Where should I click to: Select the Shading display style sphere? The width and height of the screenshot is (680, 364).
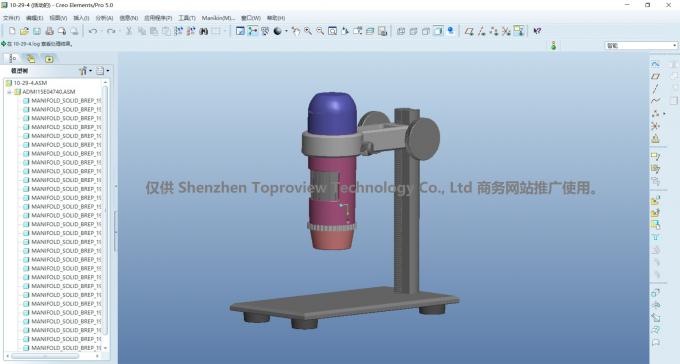click(278, 31)
